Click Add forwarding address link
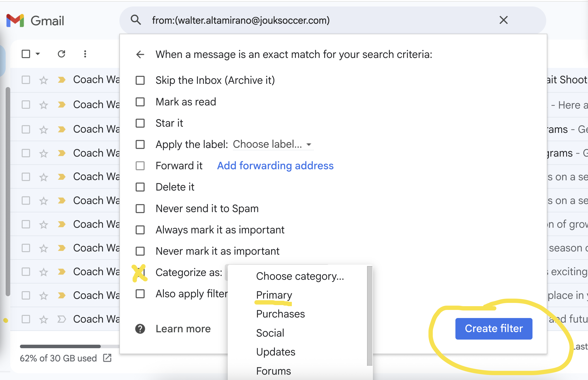 (275, 166)
